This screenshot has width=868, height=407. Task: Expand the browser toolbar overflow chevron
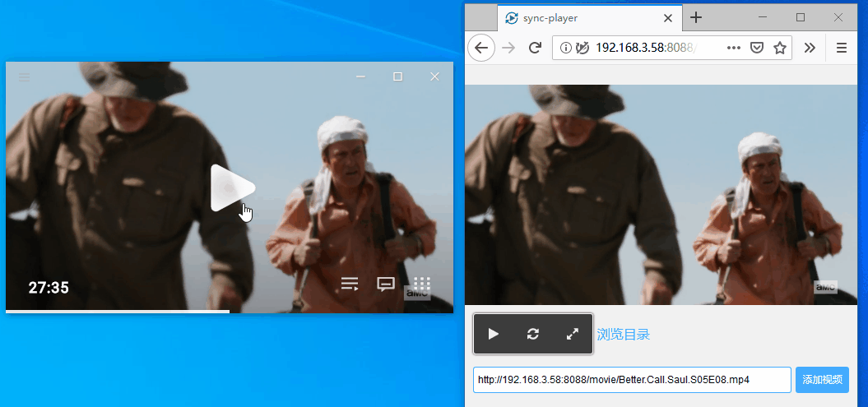point(810,48)
